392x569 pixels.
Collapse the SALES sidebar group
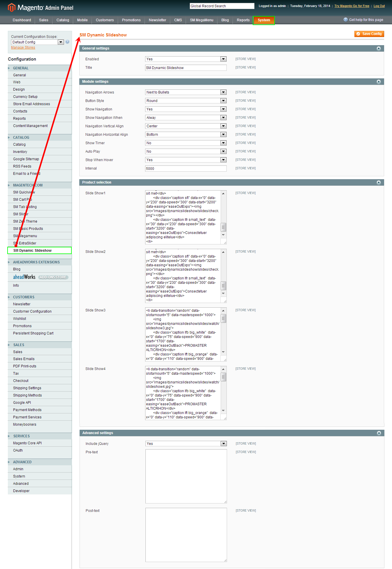(40, 345)
